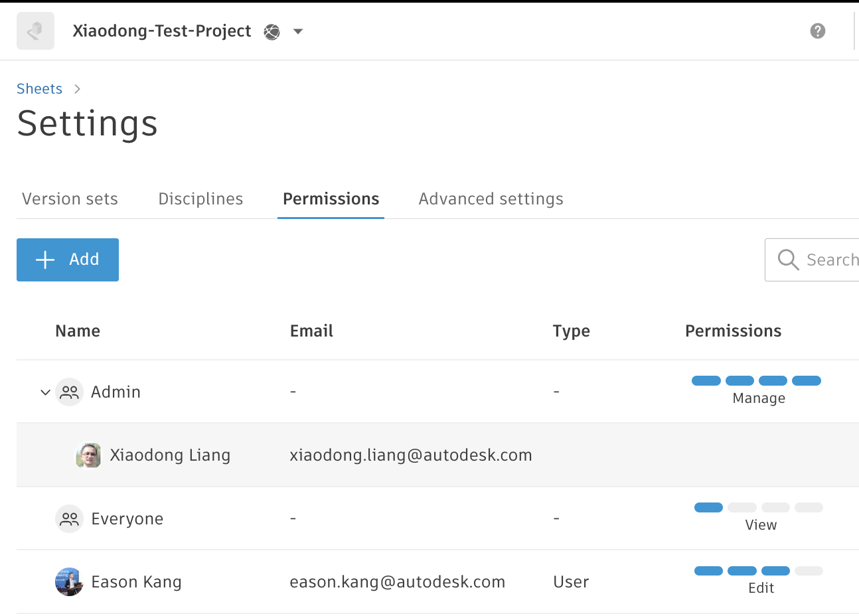Adjust the Admin Manage permission level bar
The image size is (859, 616).
756,380
